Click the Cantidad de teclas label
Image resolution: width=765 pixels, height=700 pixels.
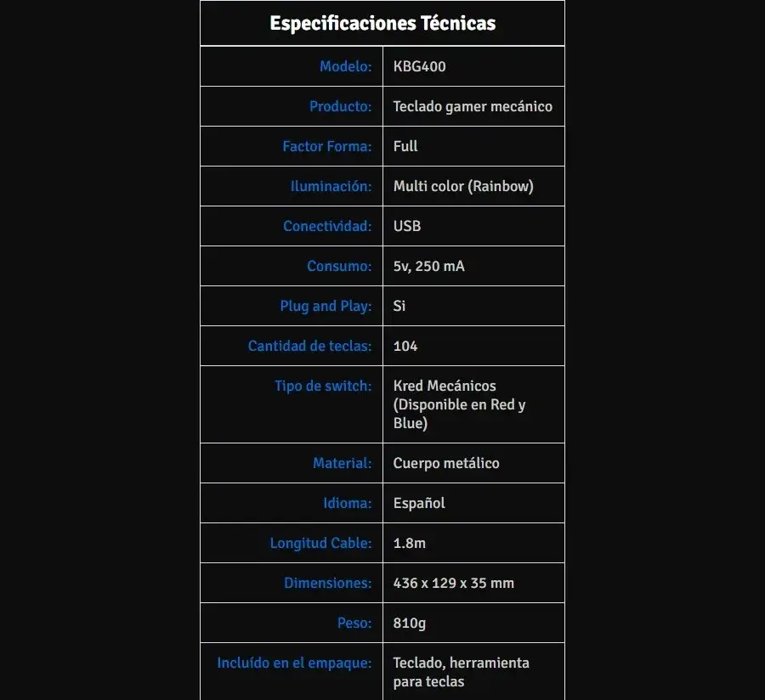point(309,346)
